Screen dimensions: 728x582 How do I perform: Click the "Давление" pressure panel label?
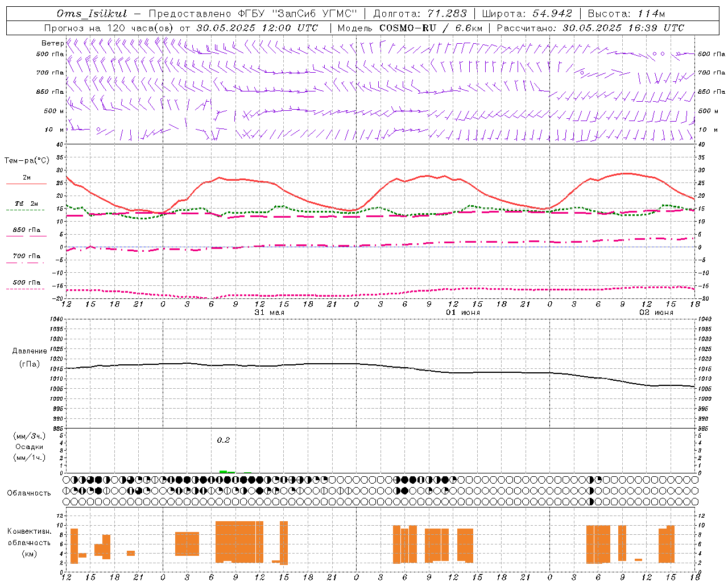point(30,351)
